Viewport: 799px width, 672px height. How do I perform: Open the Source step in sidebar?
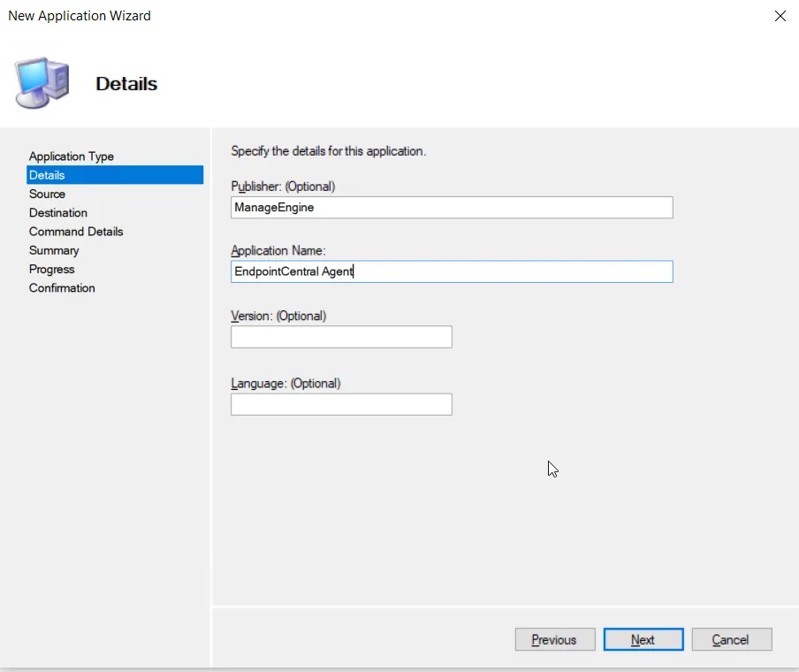click(x=47, y=194)
